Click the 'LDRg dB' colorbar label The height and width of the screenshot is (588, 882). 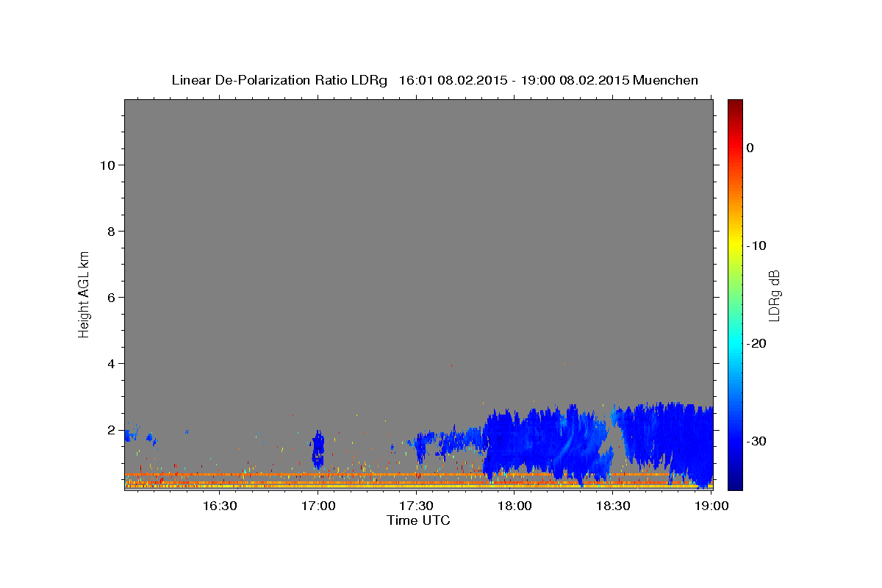point(774,295)
